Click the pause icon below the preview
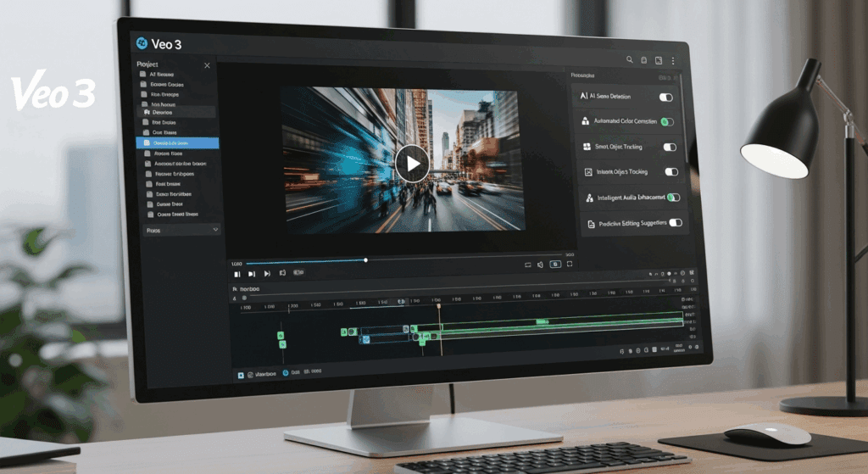Viewport: 868px width, 474px height. 237,273
